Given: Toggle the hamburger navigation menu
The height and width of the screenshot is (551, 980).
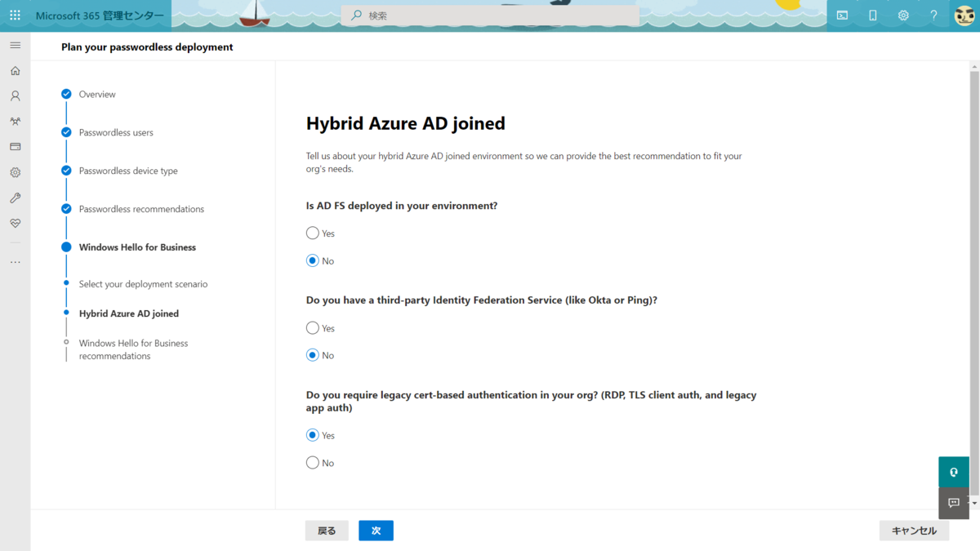Looking at the screenshot, I should [15, 45].
